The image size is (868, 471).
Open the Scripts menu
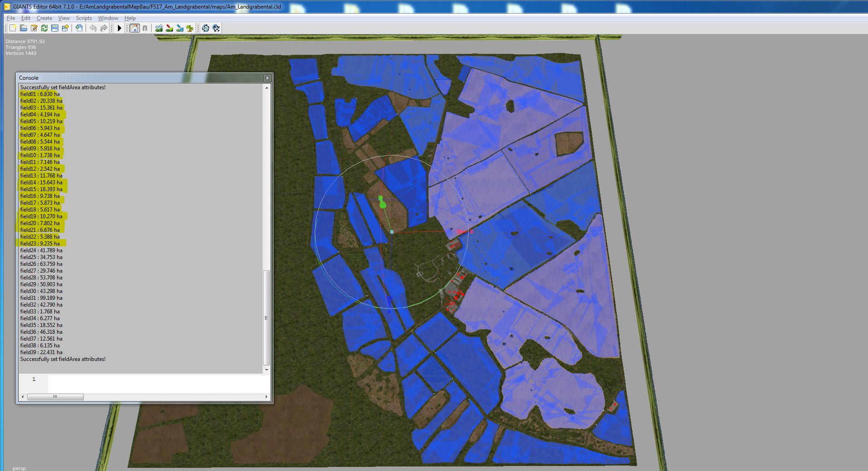tap(84, 18)
